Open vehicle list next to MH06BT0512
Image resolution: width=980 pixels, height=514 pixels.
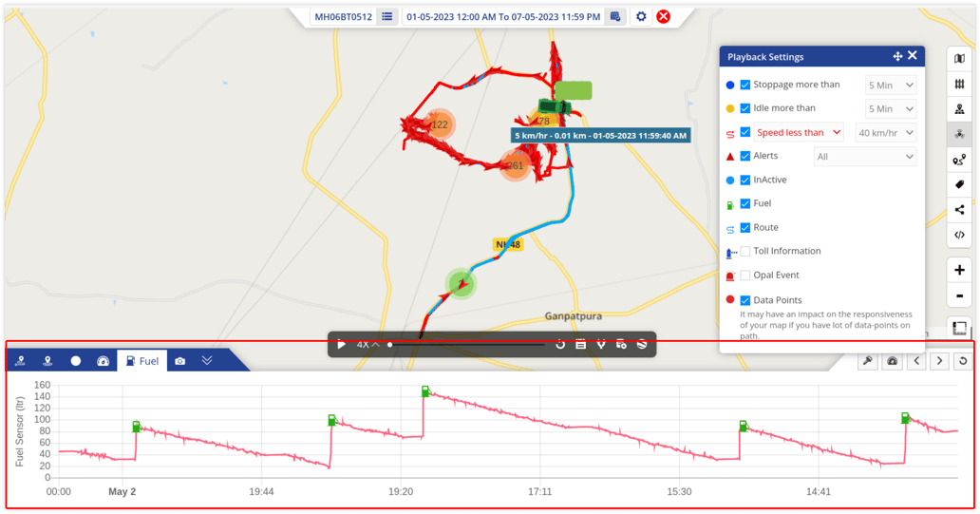coord(386,17)
